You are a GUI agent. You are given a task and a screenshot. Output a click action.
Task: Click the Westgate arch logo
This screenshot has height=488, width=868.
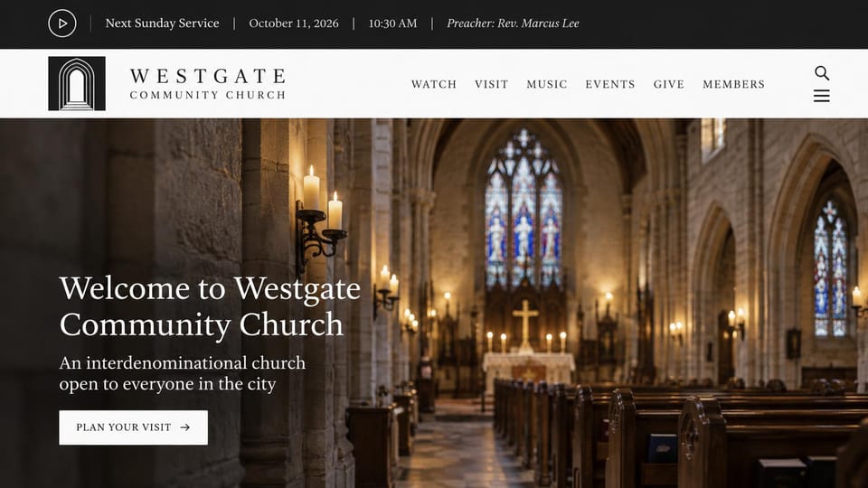tap(77, 83)
